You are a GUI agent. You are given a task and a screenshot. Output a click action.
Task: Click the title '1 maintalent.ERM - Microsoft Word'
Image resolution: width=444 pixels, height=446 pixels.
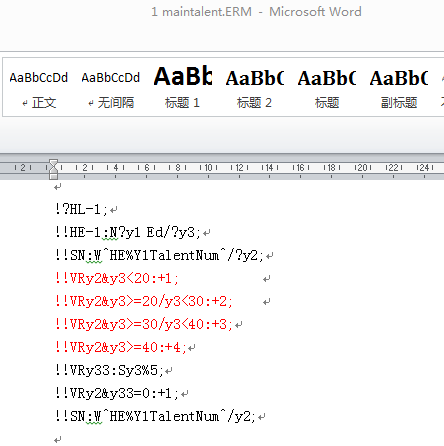coord(256,12)
